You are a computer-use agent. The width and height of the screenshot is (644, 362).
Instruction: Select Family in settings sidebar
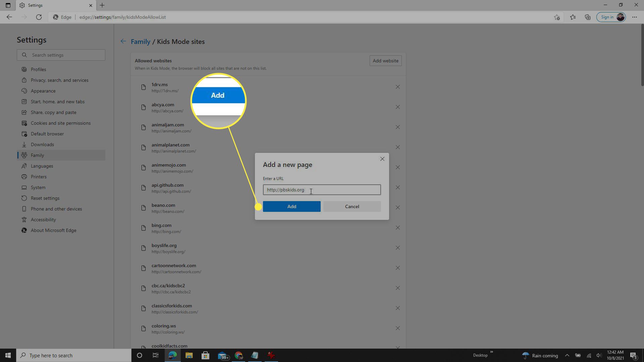(x=61, y=155)
